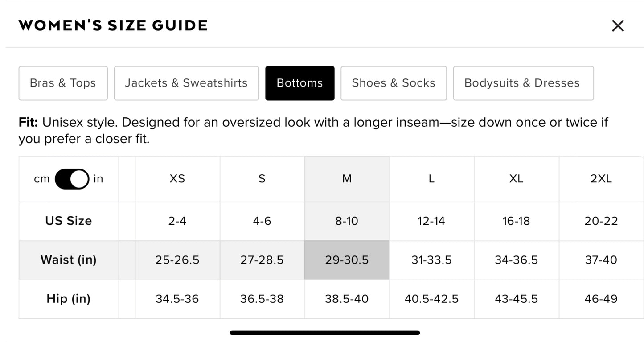This screenshot has width=644, height=342.
Task: Close the Women's Size Guide dialog
Action: point(618,26)
